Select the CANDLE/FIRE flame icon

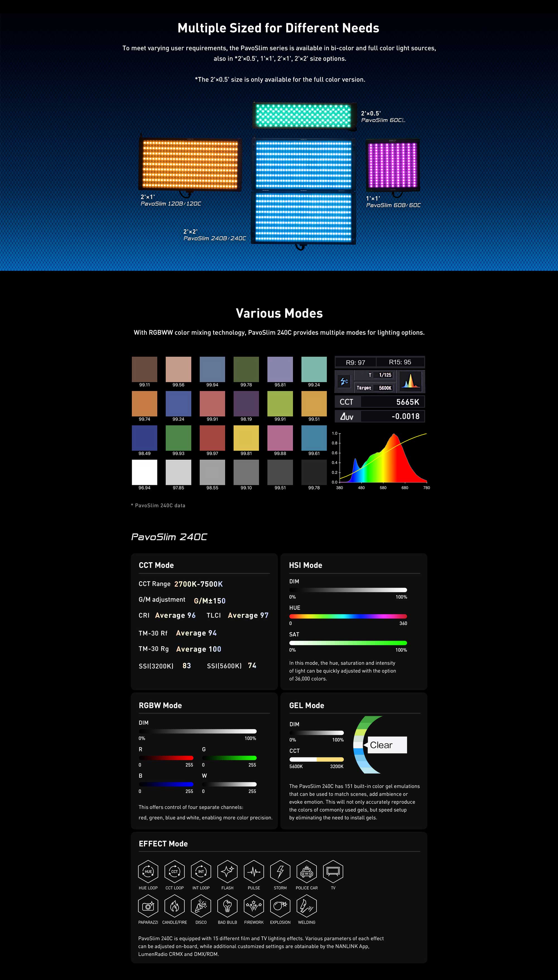(174, 906)
